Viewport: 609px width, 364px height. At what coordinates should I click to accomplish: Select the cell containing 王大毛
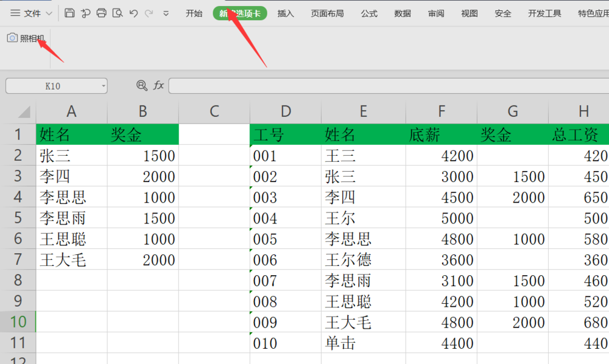click(x=71, y=259)
